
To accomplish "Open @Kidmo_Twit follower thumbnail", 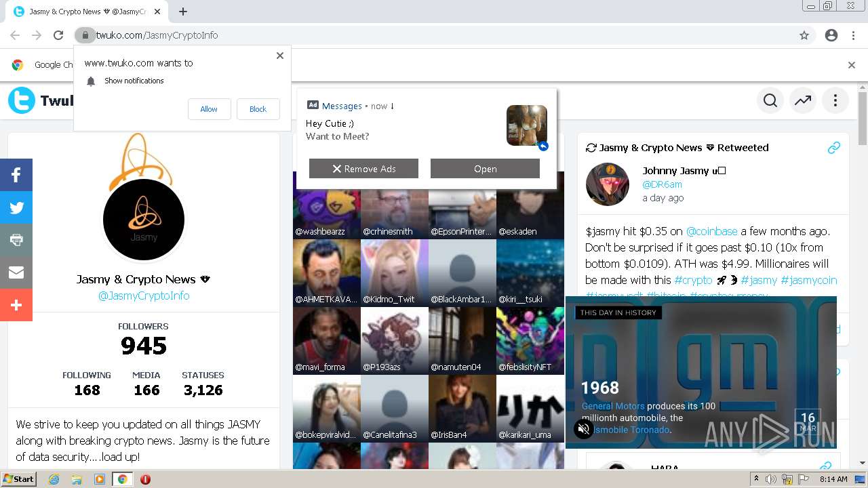I will (395, 273).
